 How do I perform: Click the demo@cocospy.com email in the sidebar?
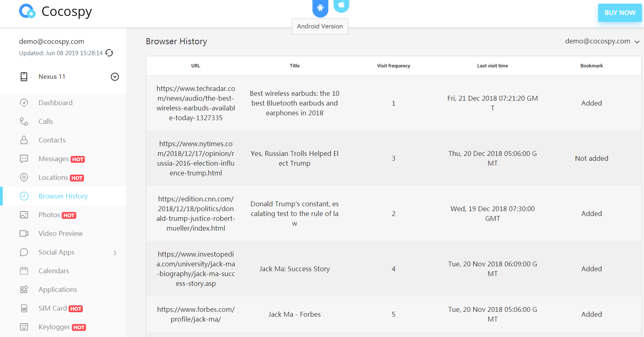click(52, 41)
